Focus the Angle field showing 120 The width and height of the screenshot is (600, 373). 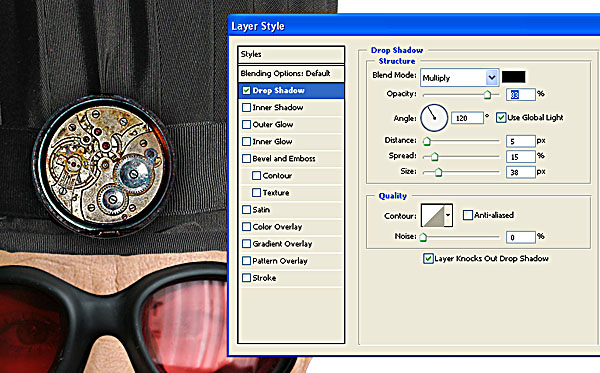point(467,118)
